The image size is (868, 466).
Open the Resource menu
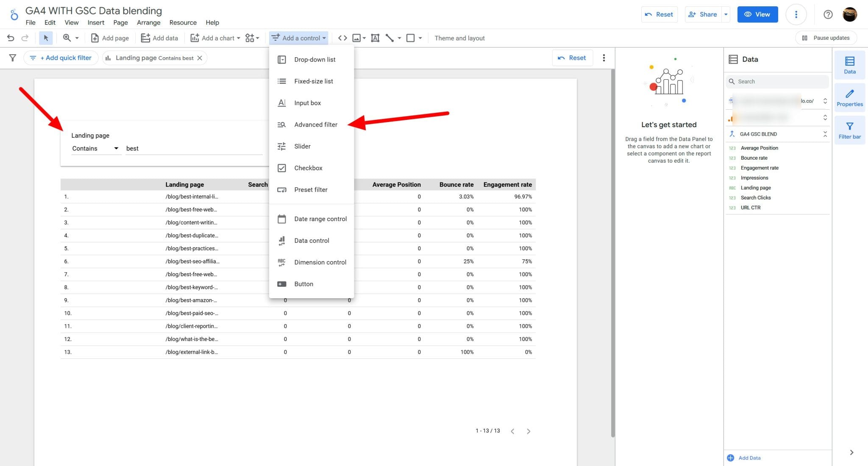coord(183,22)
